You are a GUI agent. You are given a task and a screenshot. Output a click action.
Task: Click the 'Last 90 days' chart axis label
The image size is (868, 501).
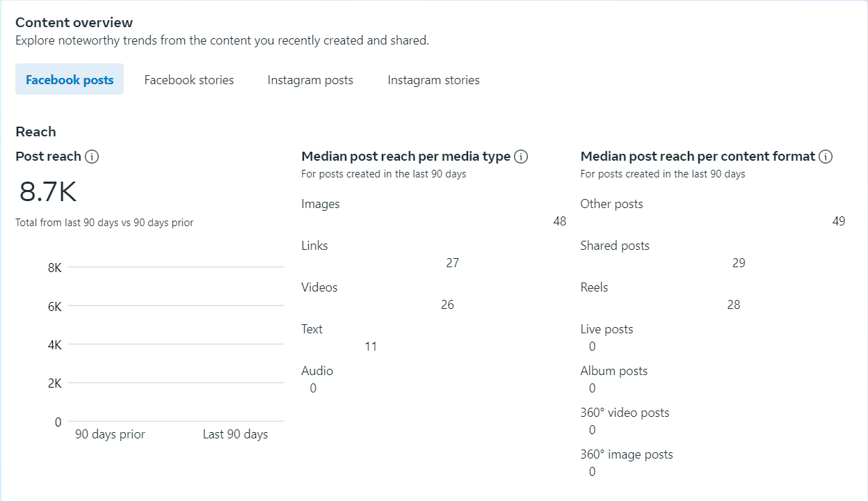coord(235,434)
